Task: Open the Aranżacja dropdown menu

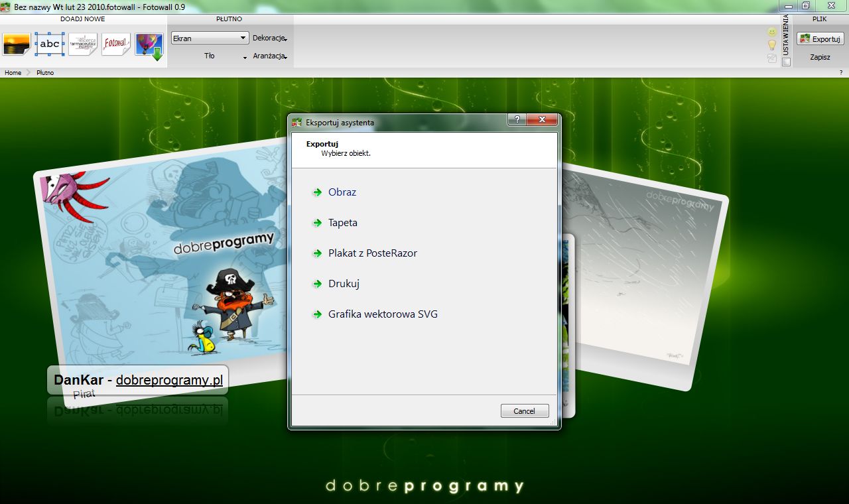Action: [x=270, y=56]
